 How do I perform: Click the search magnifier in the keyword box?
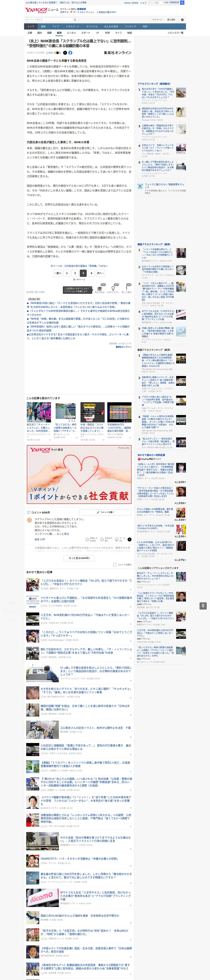tap(75, 20)
